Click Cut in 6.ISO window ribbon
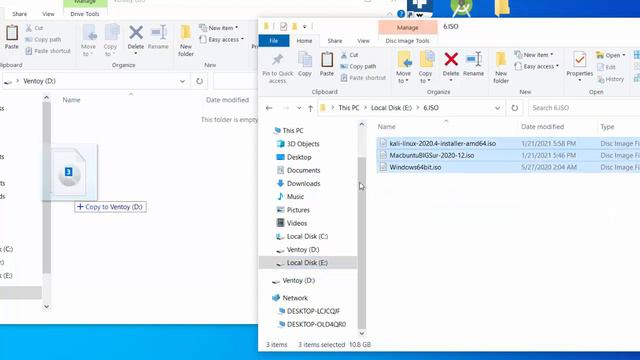This screenshot has height=360, width=640. click(x=349, y=55)
